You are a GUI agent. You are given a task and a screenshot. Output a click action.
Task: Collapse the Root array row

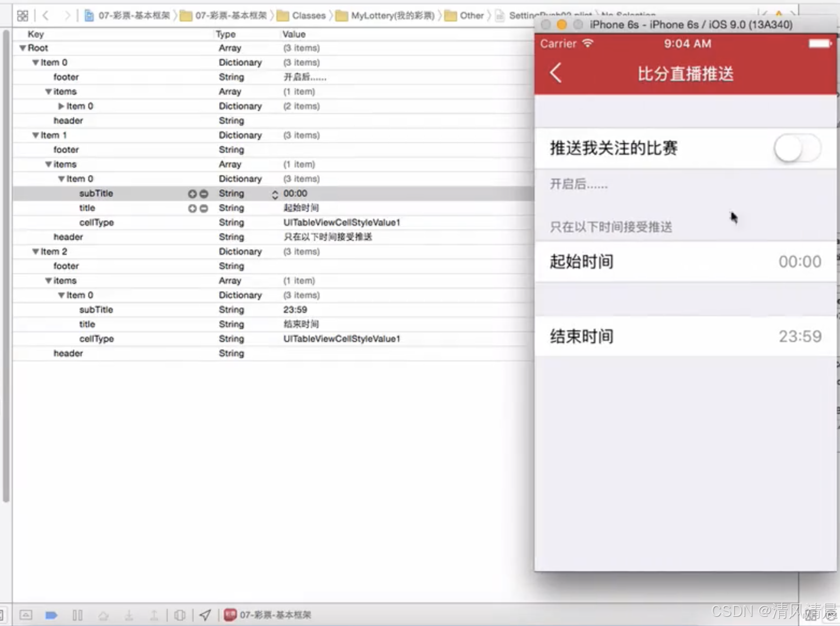coord(23,48)
